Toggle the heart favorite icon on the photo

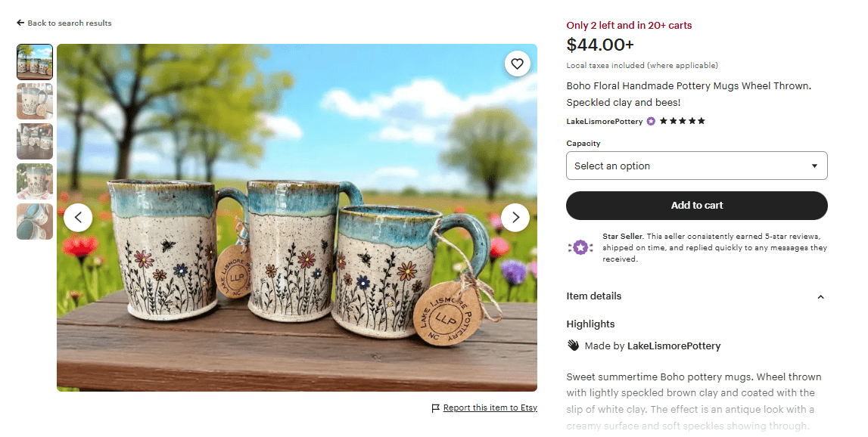(518, 64)
